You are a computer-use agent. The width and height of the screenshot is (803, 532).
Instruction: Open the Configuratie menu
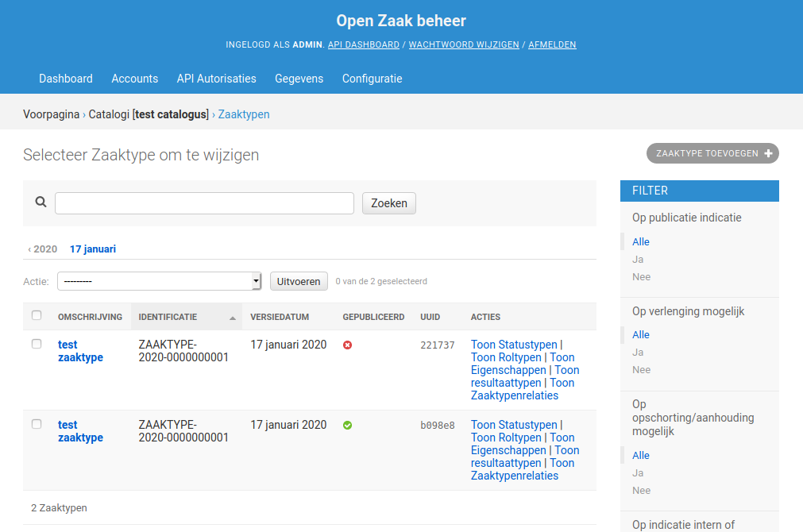(x=373, y=79)
